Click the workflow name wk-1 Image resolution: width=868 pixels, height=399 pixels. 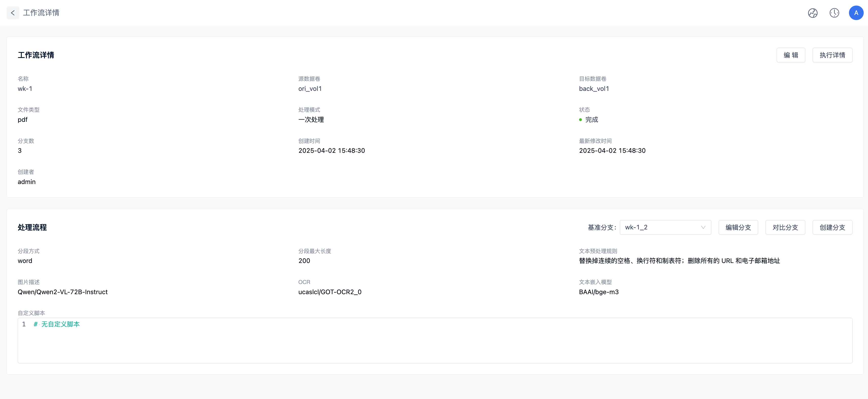pos(25,89)
